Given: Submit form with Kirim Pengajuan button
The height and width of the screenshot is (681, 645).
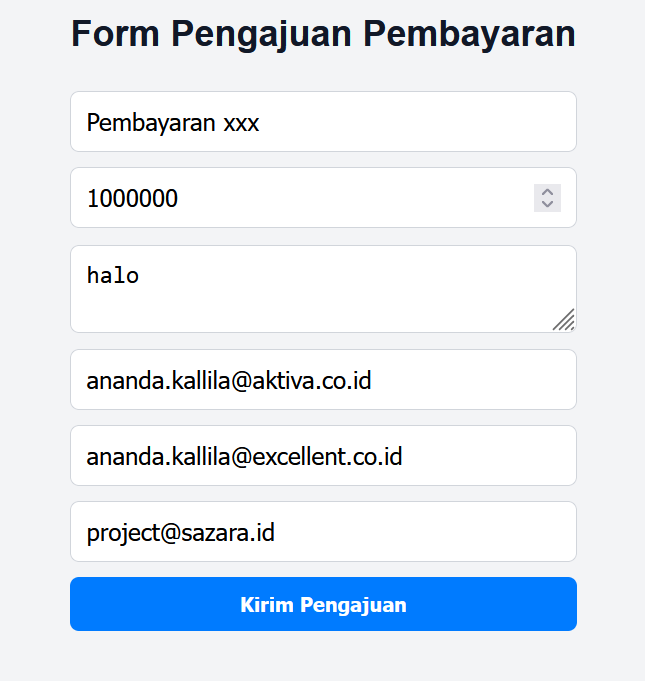Looking at the screenshot, I should pyautogui.click(x=323, y=604).
